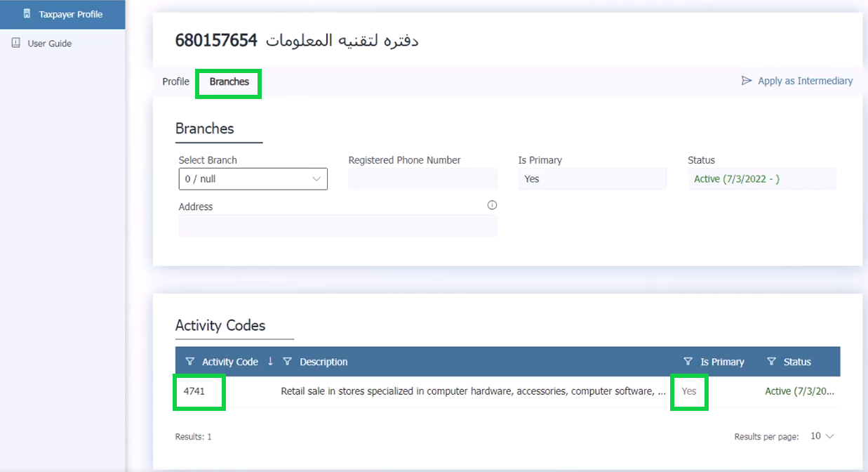
Task: Click the Apply as Intermediary arrow icon
Action: click(747, 81)
